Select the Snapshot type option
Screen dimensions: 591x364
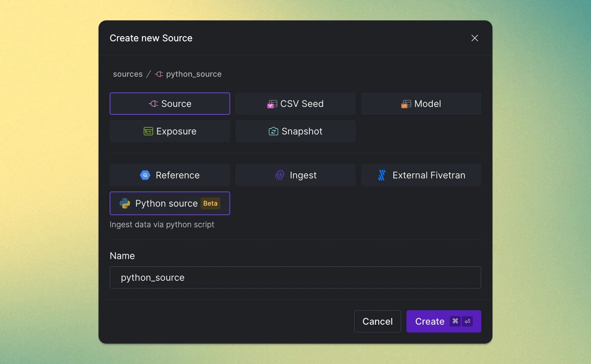point(295,131)
